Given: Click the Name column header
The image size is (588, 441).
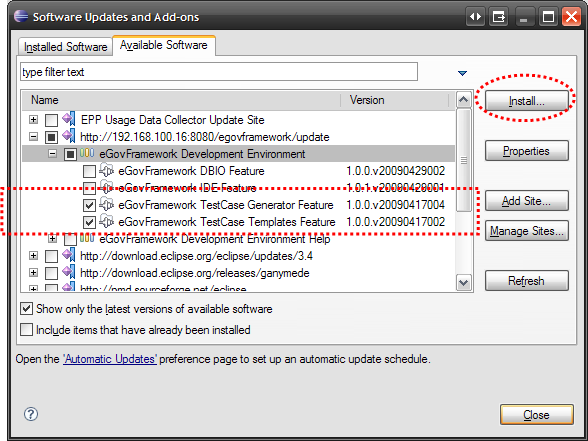Looking at the screenshot, I should click(x=181, y=100).
